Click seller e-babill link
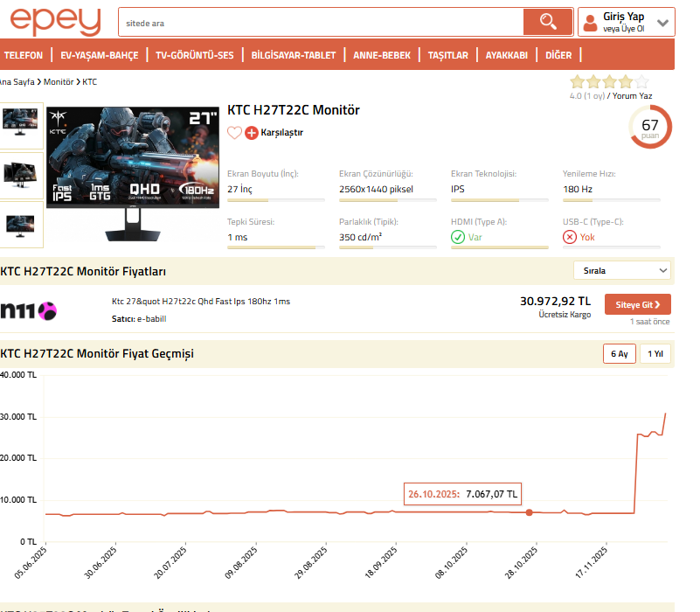Image resolution: width=700 pixels, height=612 pixels. (152, 319)
